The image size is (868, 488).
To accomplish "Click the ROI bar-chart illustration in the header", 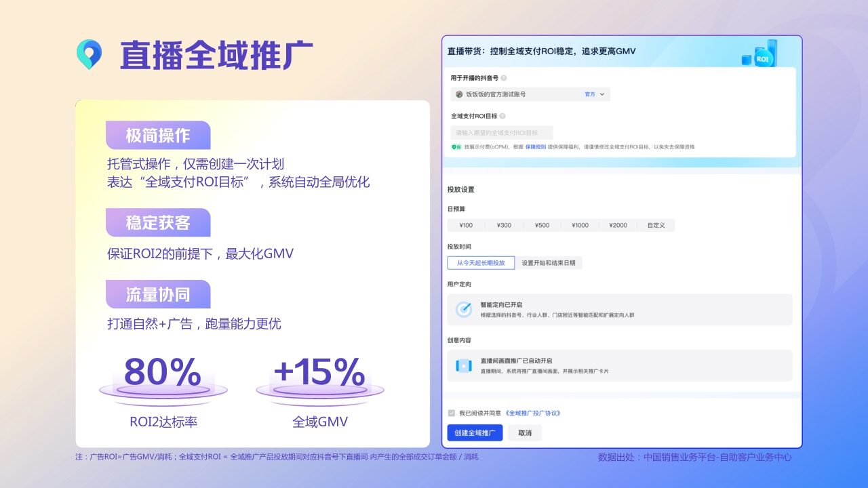I will click(759, 54).
